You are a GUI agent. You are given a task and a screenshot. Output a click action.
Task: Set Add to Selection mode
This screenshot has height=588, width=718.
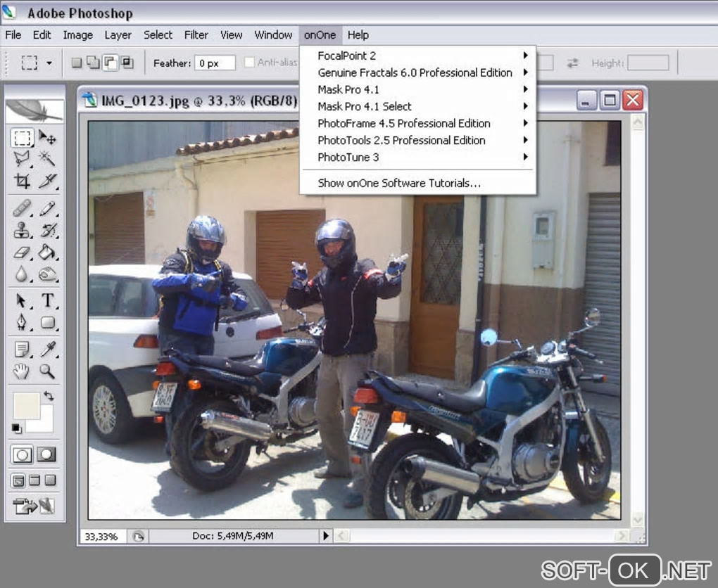tap(93, 62)
